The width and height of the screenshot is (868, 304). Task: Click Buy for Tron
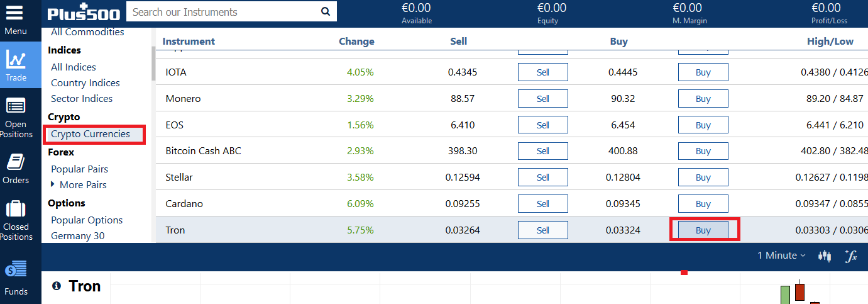703,230
